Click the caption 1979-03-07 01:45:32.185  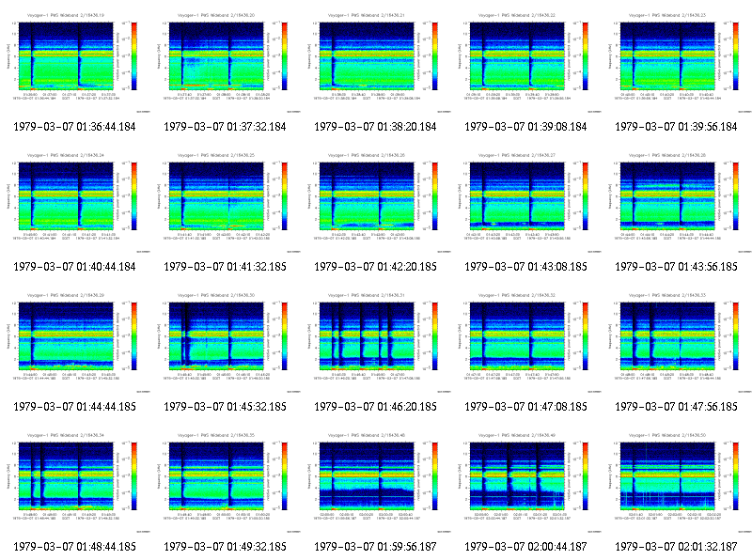(225, 407)
